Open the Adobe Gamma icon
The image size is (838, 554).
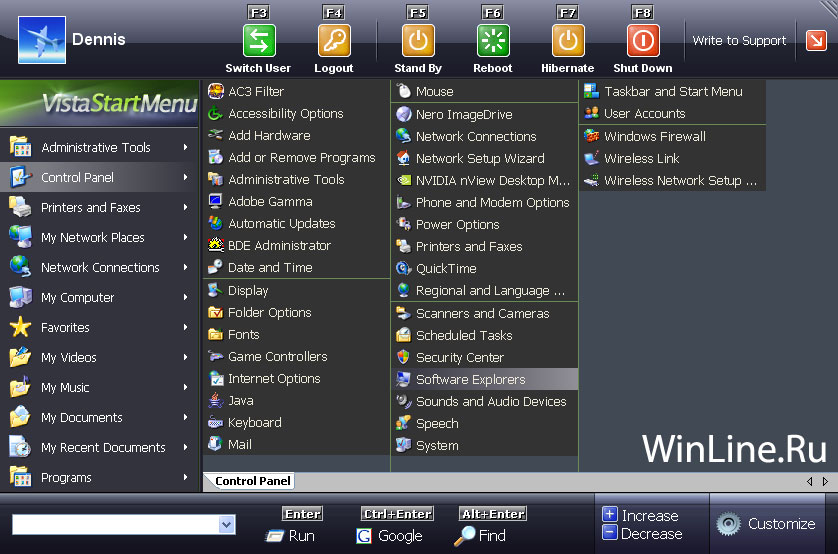215,201
